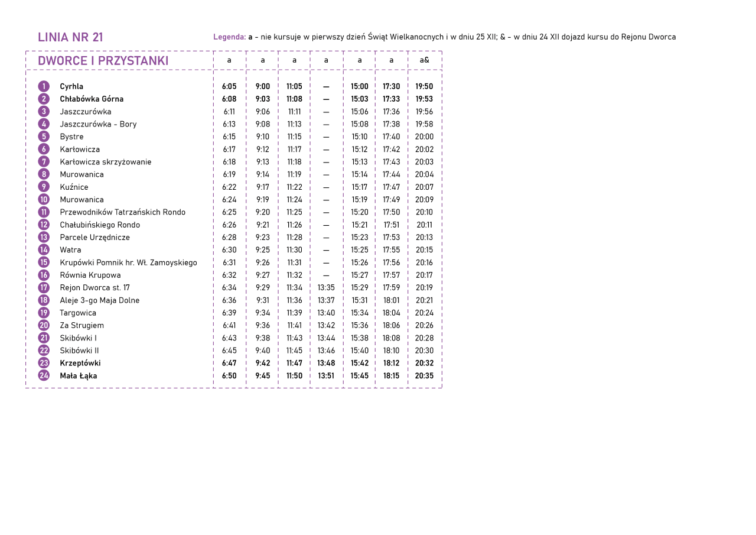The width and height of the screenshot is (756, 535).
Task: Click the Chłabówka Górna stop name
Action: pyautogui.click(x=92, y=99)
